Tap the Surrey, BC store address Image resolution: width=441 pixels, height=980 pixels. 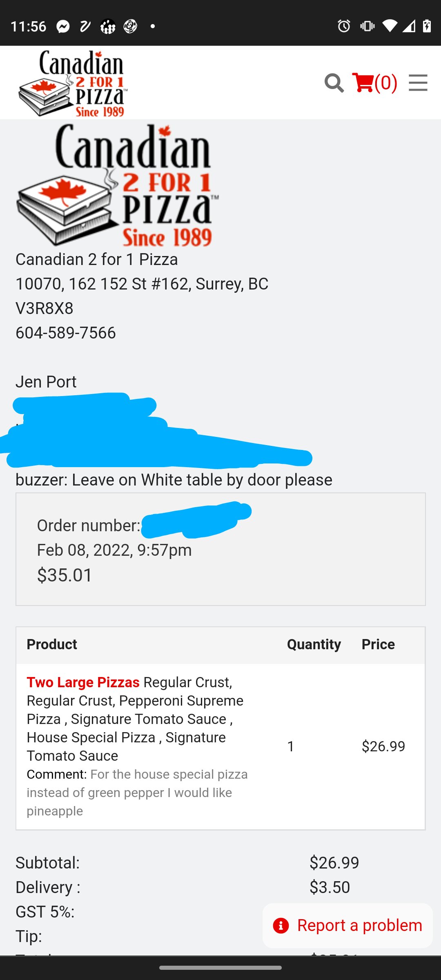tap(142, 284)
